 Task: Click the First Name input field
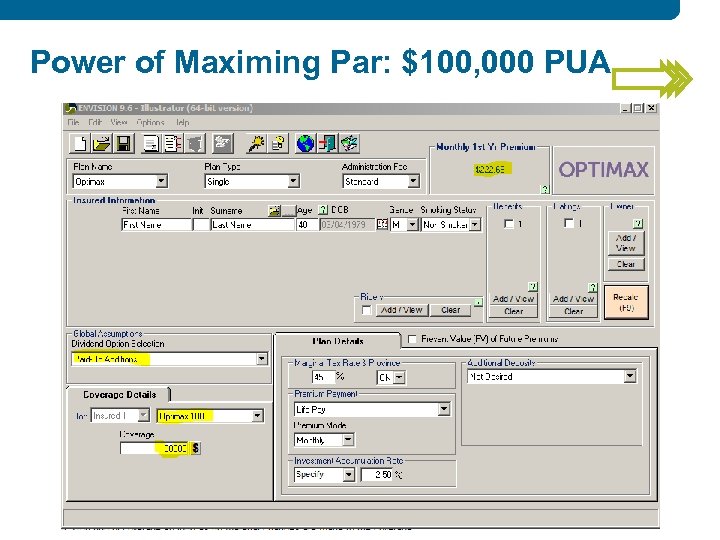pyautogui.click(x=156, y=225)
